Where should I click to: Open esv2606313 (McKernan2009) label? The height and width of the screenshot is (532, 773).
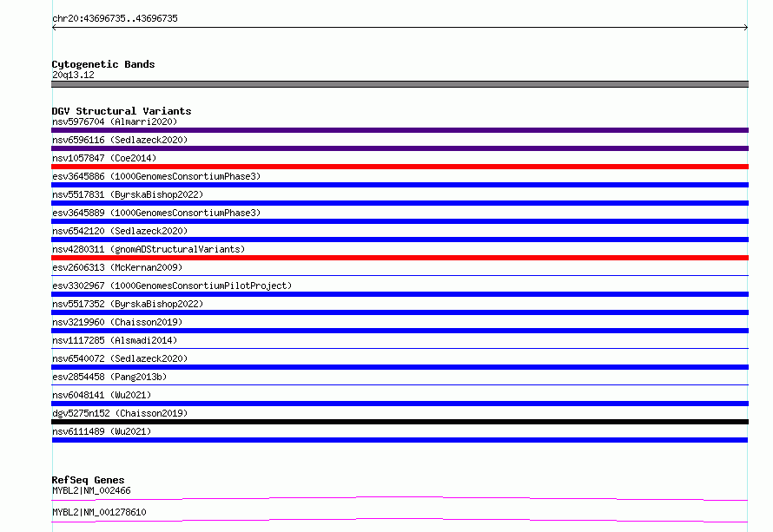(117, 267)
